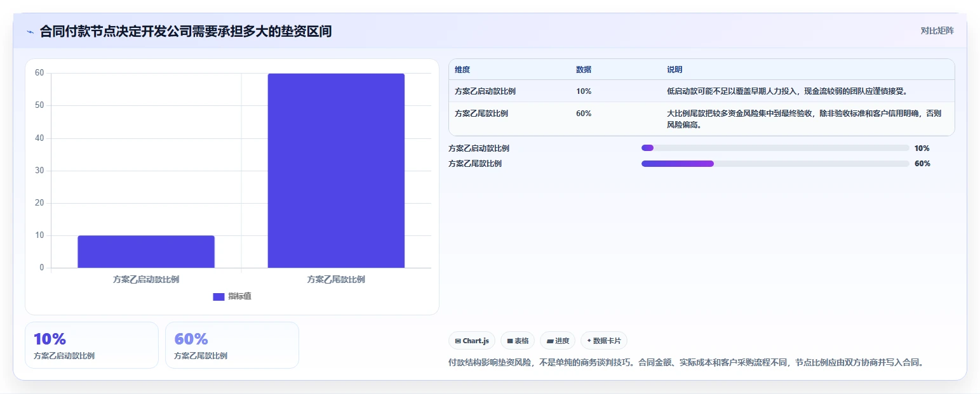Image resolution: width=980 pixels, height=394 pixels.
Task: Click the 方案乙尾款比例 progress bar
Action: pos(775,164)
